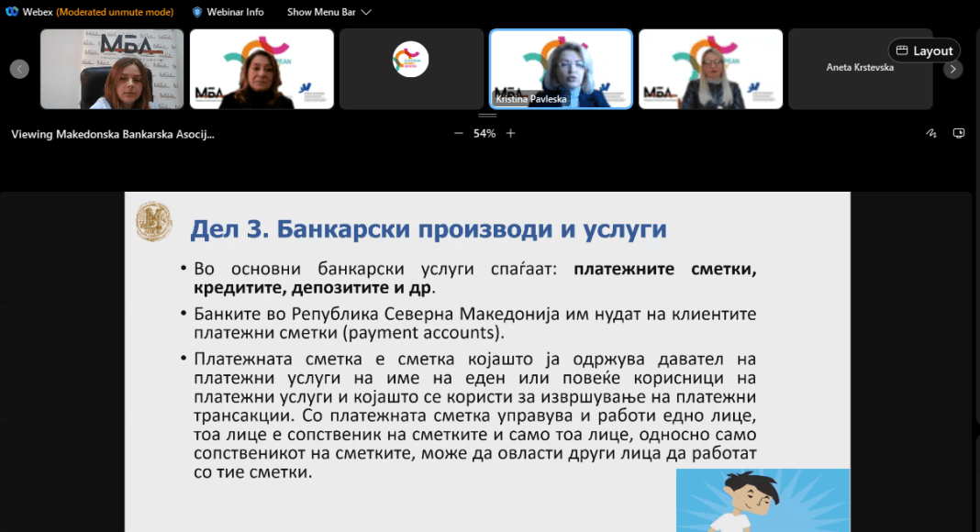Click the avatar-only participant tile

click(411, 69)
